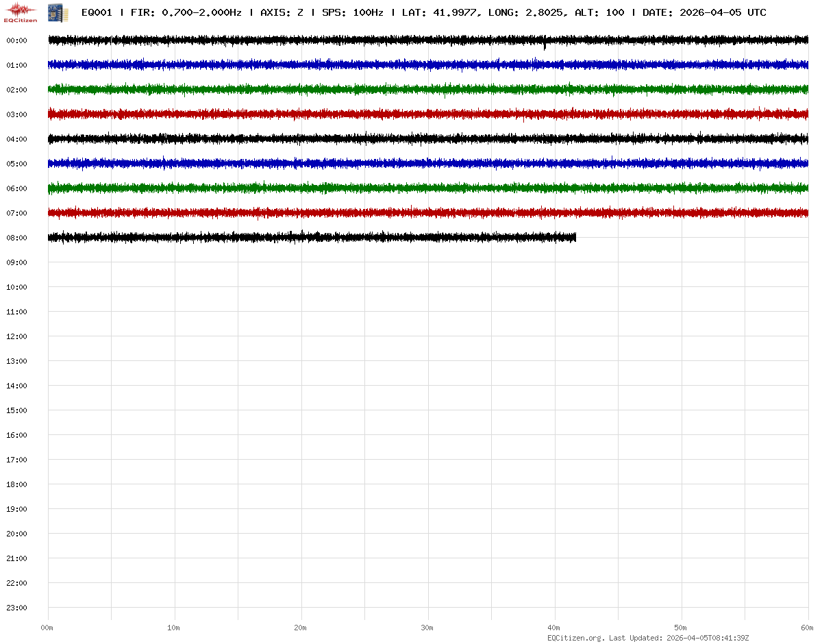Click the EQCitizen red seismograph logo

[21, 12]
